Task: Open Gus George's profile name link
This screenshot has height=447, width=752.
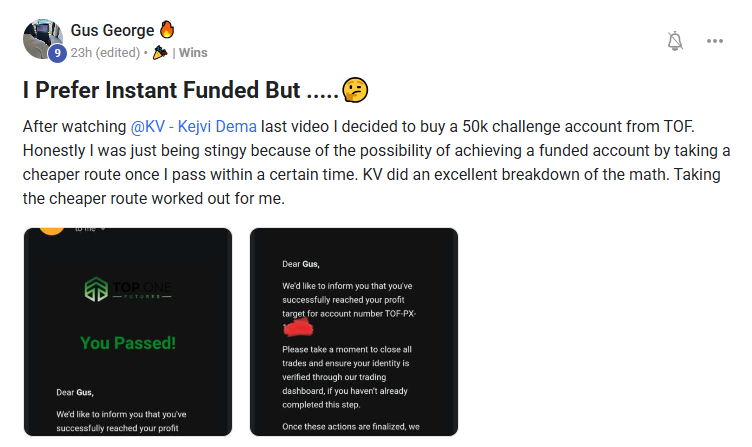Action: click(x=110, y=30)
